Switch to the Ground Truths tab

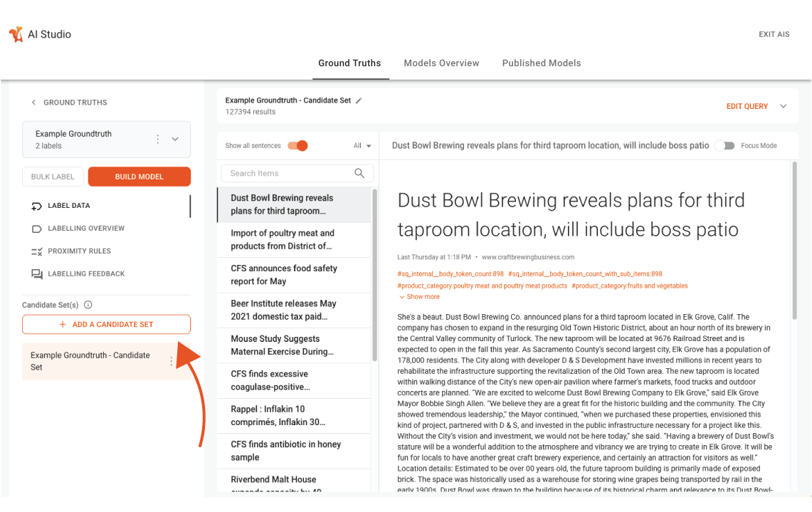coord(349,63)
